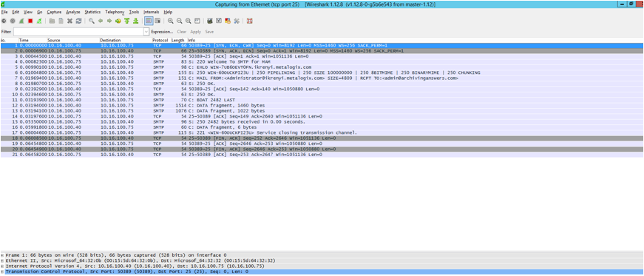Open a capture file with the folder icon

click(x=52, y=21)
